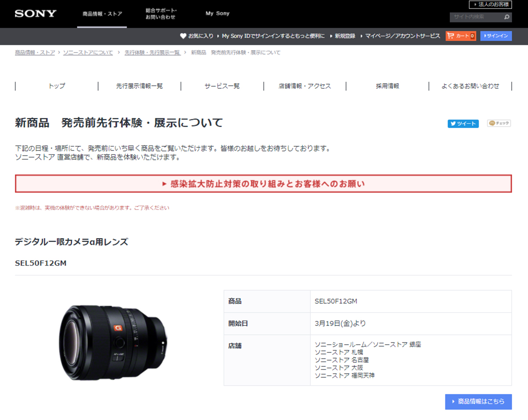Click ソニーストアについて breadcrumb link
The width and height of the screenshot is (528, 420).
88,52
